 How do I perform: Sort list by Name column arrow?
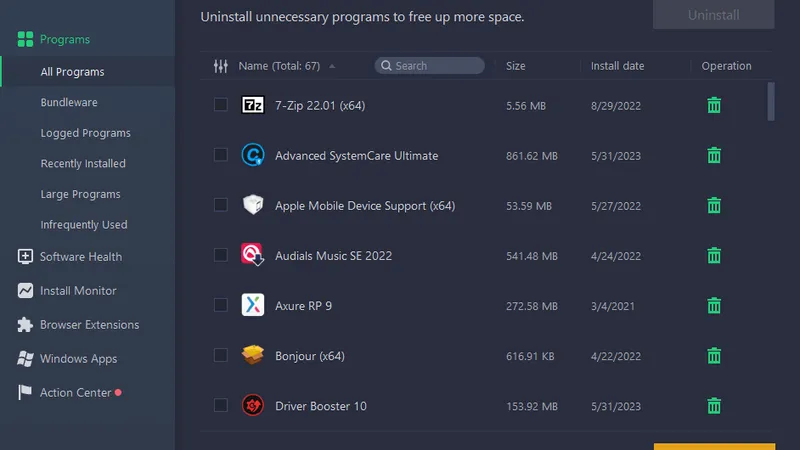click(332, 66)
